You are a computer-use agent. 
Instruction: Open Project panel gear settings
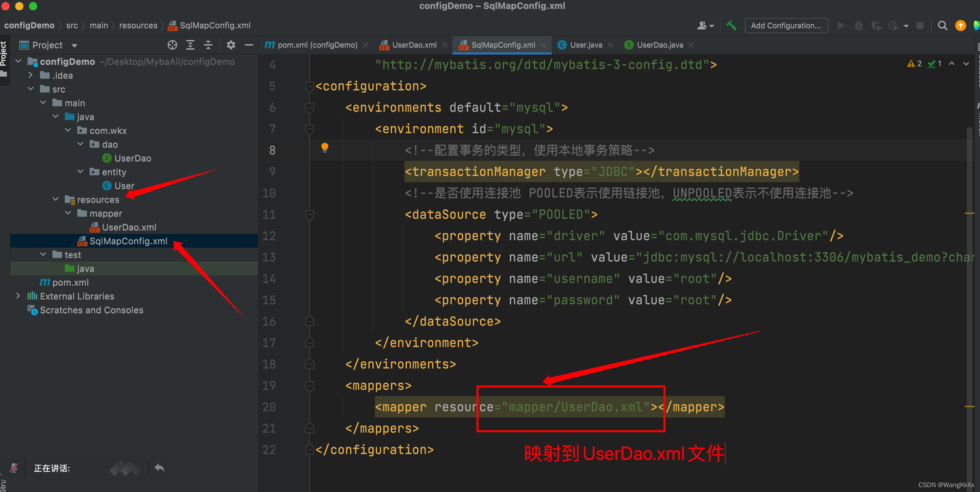pyautogui.click(x=231, y=45)
